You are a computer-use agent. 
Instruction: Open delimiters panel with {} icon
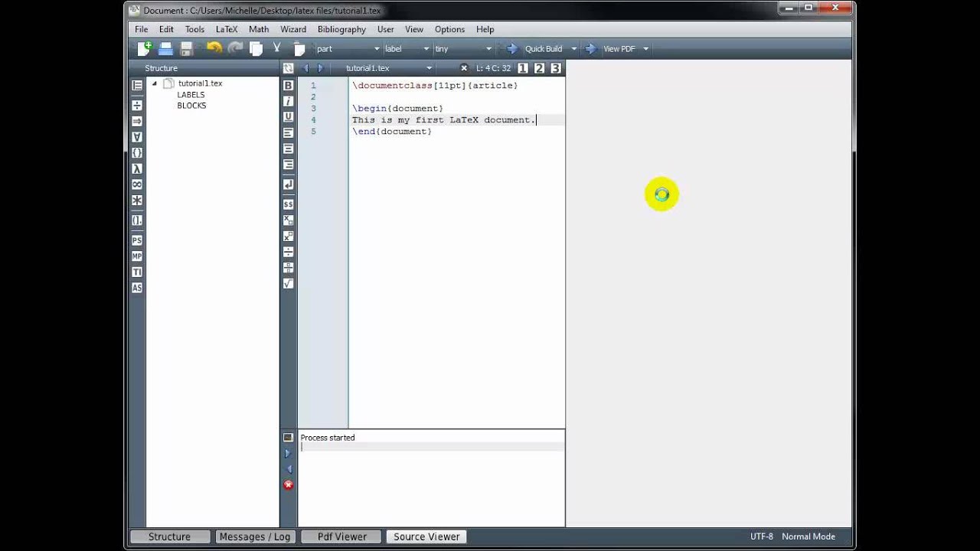point(137,153)
